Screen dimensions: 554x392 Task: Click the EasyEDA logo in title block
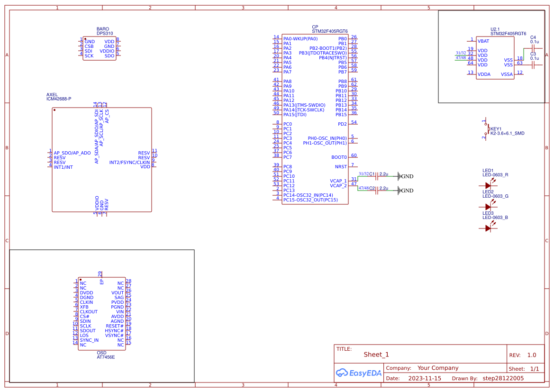click(358, 373)
